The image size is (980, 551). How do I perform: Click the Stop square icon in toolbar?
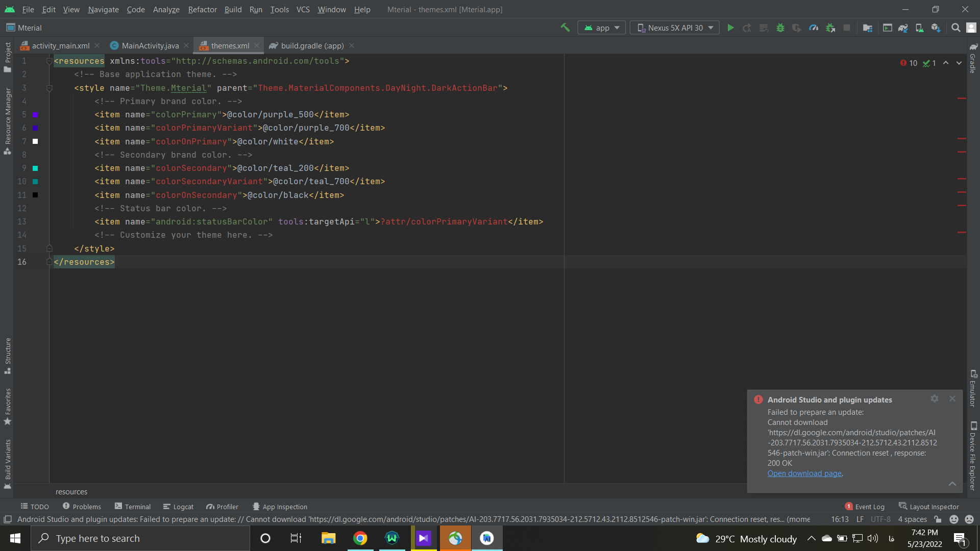point(847,28)
